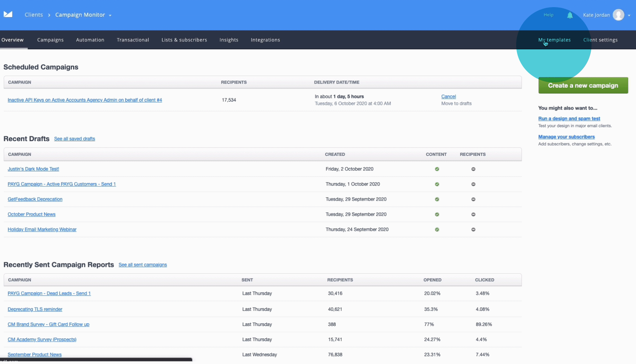This screenshot has width=636, height=364.
Task: Click See all saved drafts
Action: click(75, 139)
